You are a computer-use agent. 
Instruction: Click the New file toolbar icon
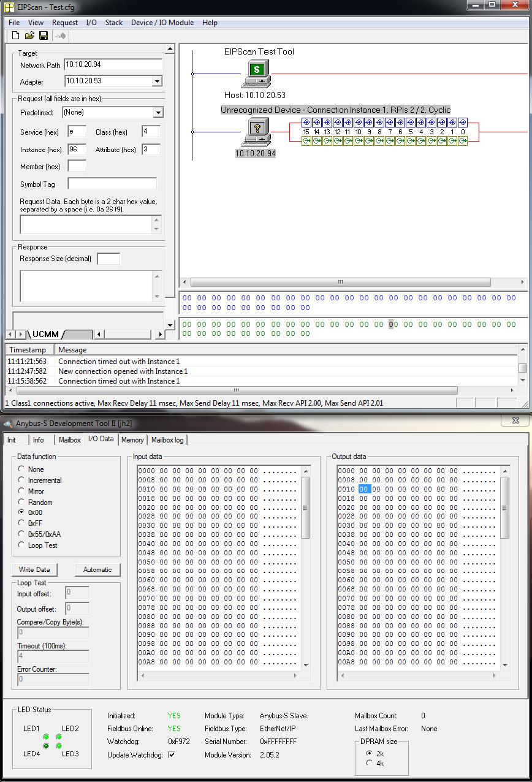click(16, 36)
